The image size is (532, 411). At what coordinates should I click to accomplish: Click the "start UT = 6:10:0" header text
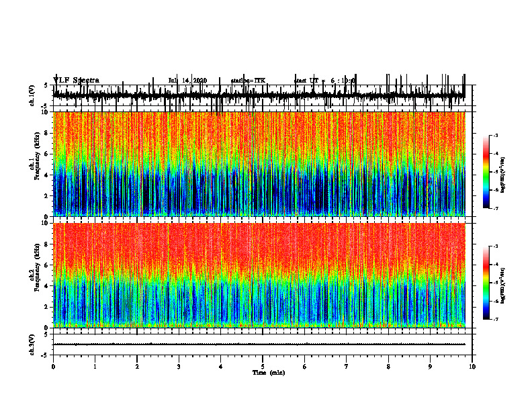324,81
